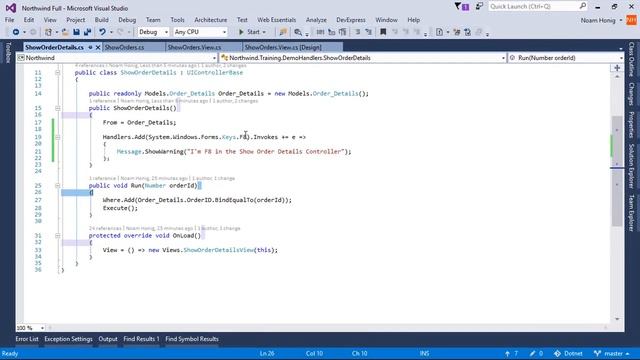Click the Dotnet repository indicator in status bar
The height and width of the screenshot is (360, 640).
point(568,353)
